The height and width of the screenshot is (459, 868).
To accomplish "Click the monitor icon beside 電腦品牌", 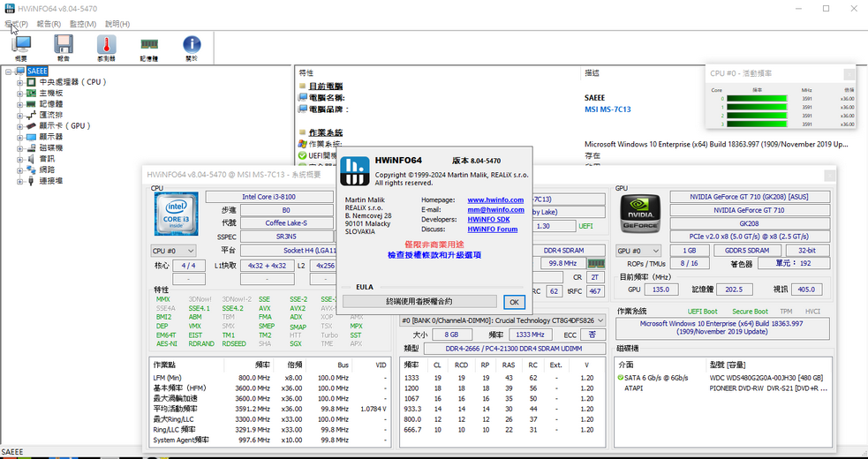I will (x=303, y=109).
